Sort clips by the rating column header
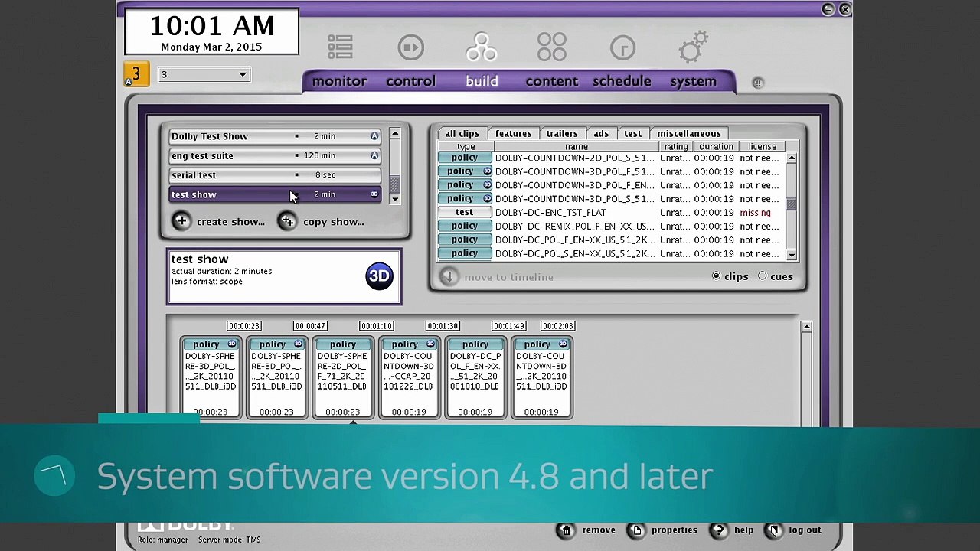This screenshot has height=551, width=980. [x=676, y=146]
